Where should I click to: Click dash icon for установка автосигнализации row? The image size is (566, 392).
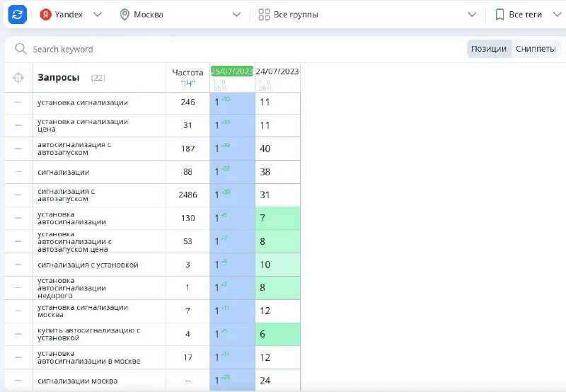coord(18,218)
